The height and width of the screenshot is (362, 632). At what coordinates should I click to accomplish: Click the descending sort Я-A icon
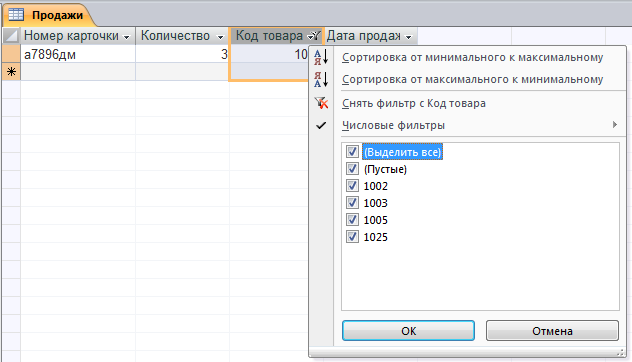point(321,79)
